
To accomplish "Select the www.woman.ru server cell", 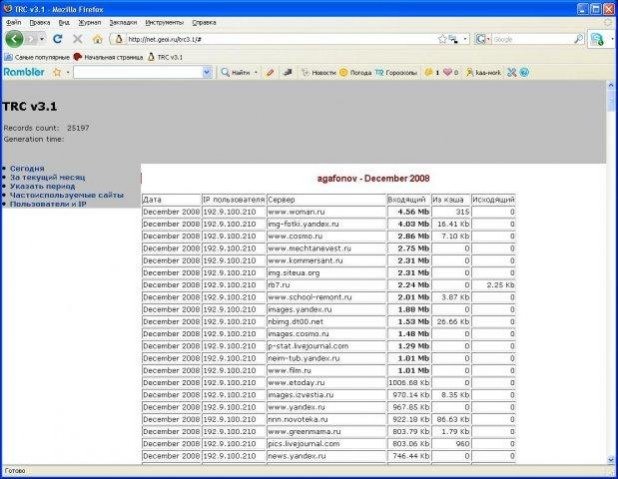I will [x=326, y=212].
